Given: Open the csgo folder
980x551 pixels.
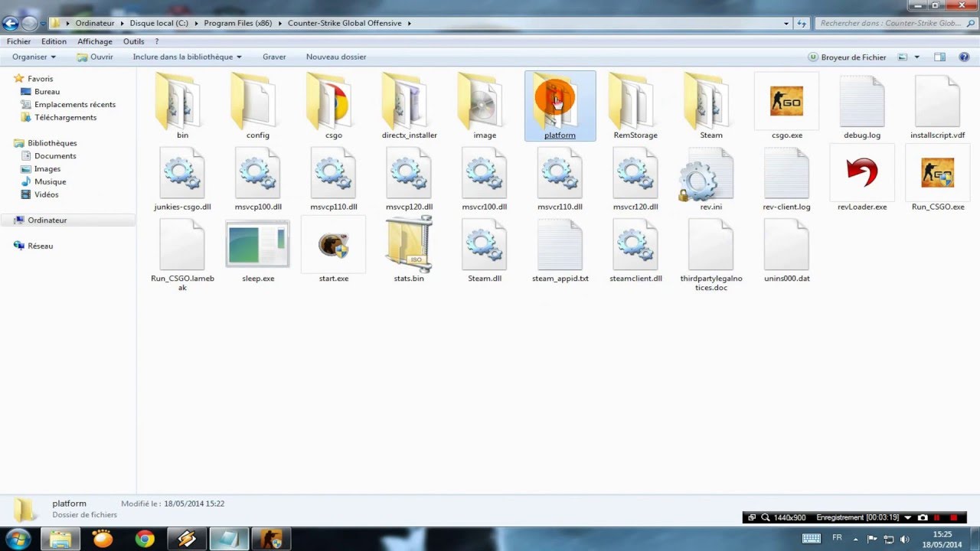Looking at the screenshot, I should click(x=333, y=106).
